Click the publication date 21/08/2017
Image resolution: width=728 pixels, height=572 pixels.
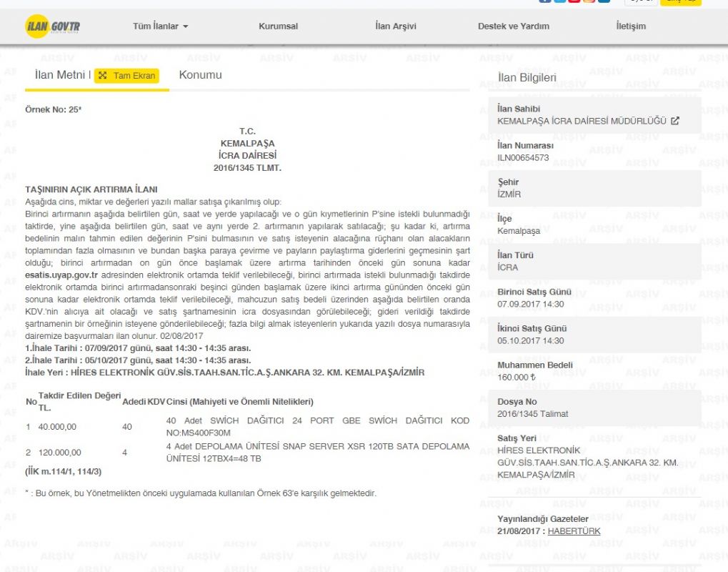click(x=519, y=531)
